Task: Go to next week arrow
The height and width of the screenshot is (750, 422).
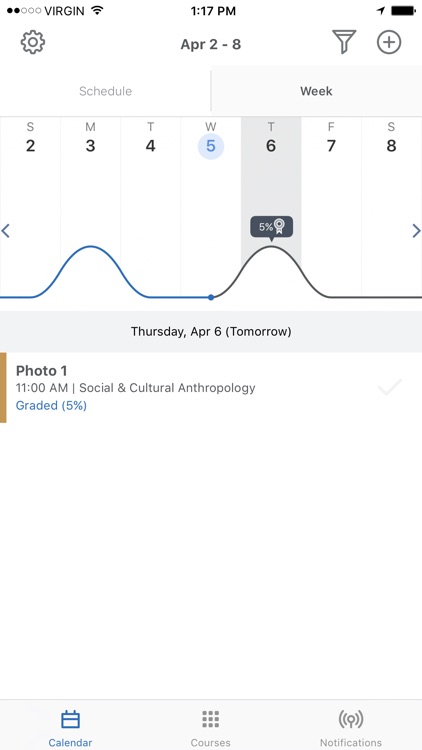Action: pyautogui.click(x=416, y=231)
